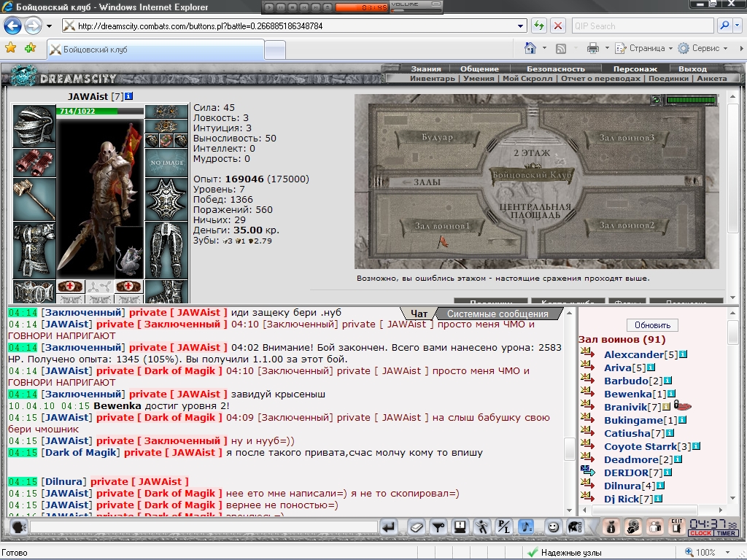Click the IE refresh green arrows button
Image resolution: width=747 pixels, height=560 pixels.
539,26
